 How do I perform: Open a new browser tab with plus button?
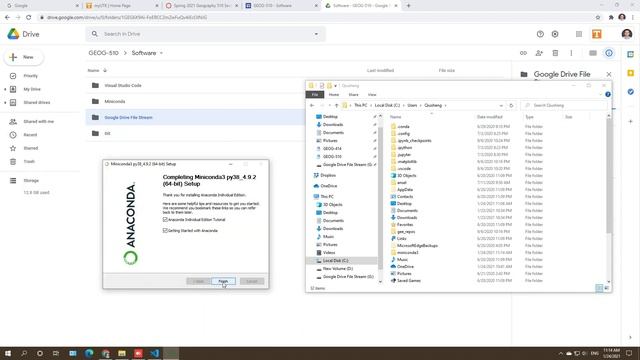tap(408, 6)
